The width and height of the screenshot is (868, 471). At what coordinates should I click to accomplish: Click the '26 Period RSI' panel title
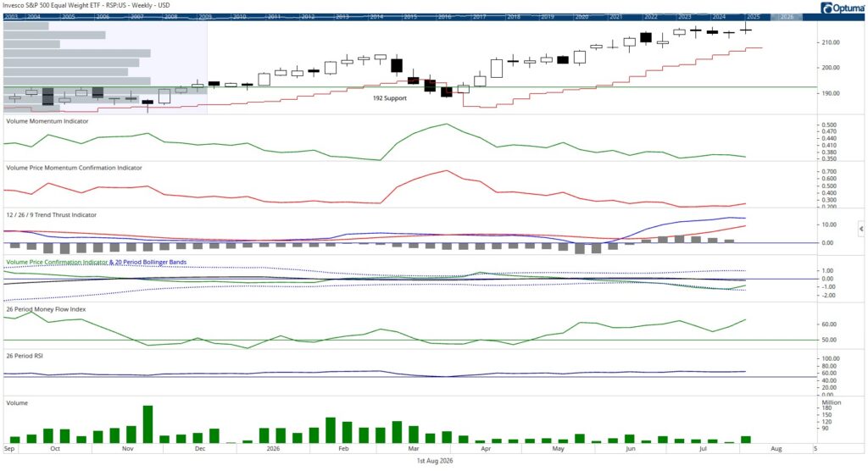coord(25,356)
